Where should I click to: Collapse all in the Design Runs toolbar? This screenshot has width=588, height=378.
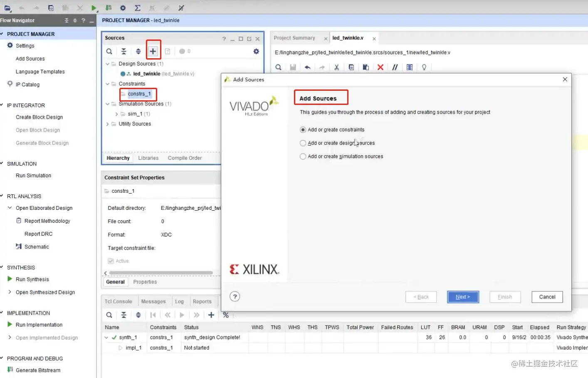coord(124,315)
